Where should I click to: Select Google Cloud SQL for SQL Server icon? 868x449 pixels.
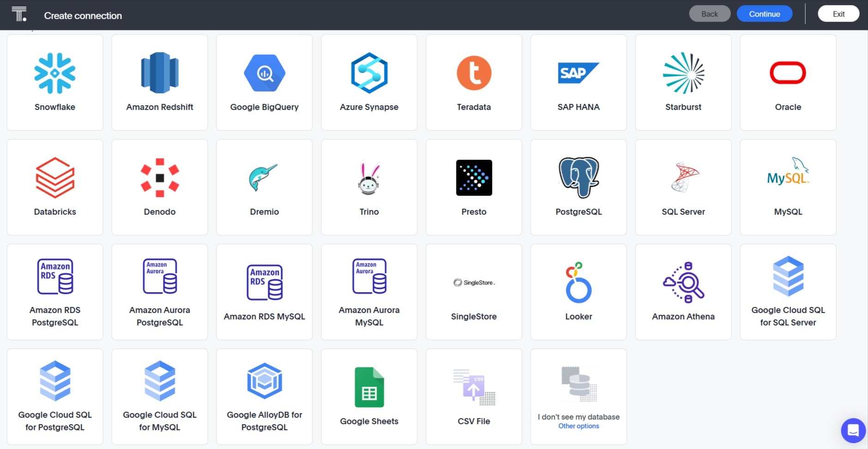pos(788,276)
